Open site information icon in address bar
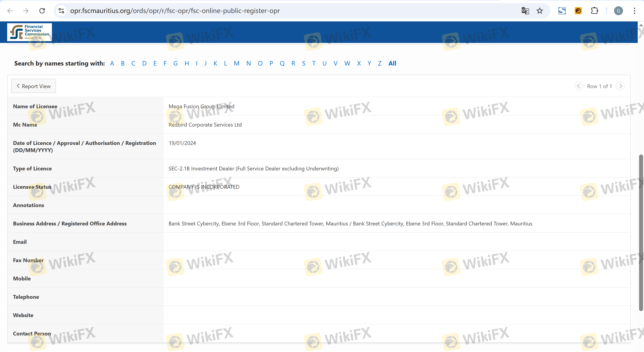This screenshot has width=644, height=352. tap(62, 11)
